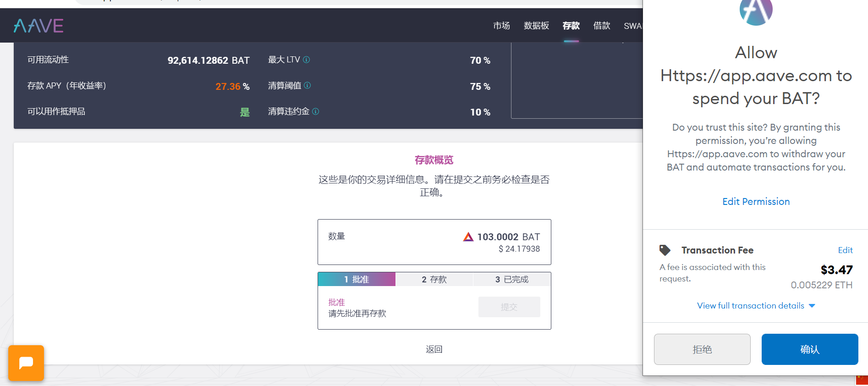Click the purple 批准 label above 请先批准再存款
Viewport: 868px width, 386px height.
point(336,303)
